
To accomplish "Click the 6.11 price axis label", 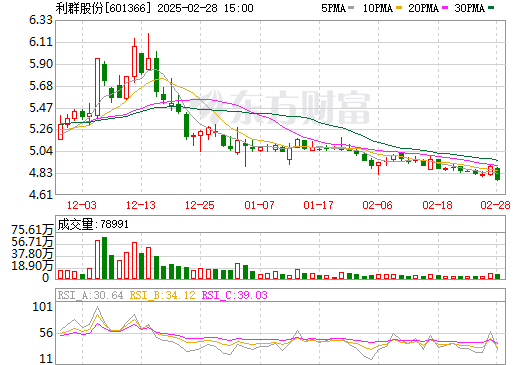I will pyautogui.click(x=41, y=42).
